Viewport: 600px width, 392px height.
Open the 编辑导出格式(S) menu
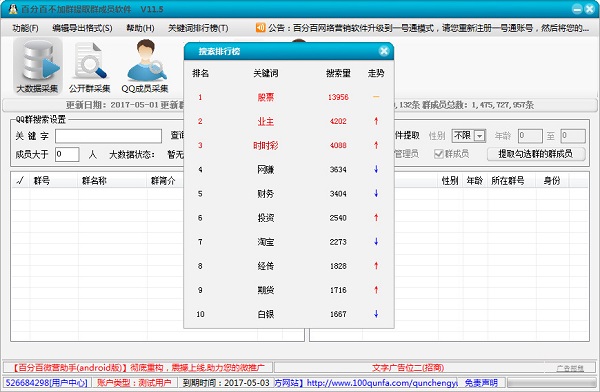pos(82,28)
